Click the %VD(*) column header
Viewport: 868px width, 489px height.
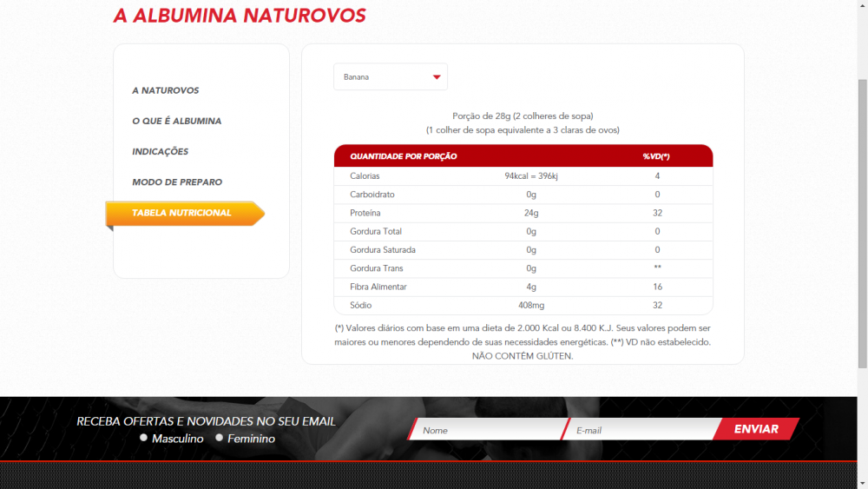656,156
